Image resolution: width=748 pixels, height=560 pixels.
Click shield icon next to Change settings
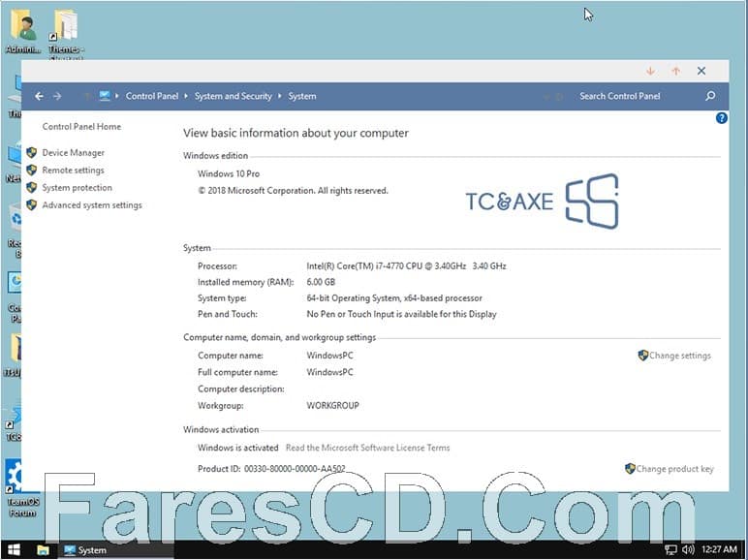click(643, 356)
